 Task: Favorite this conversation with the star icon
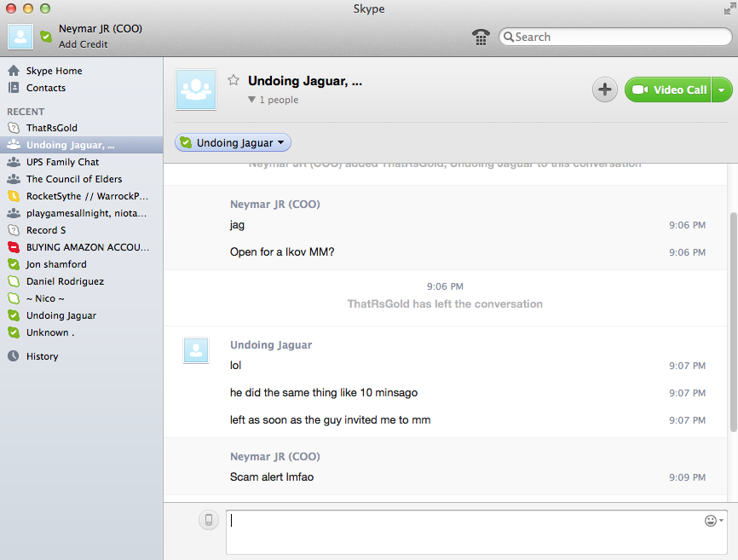pos(234,80)
